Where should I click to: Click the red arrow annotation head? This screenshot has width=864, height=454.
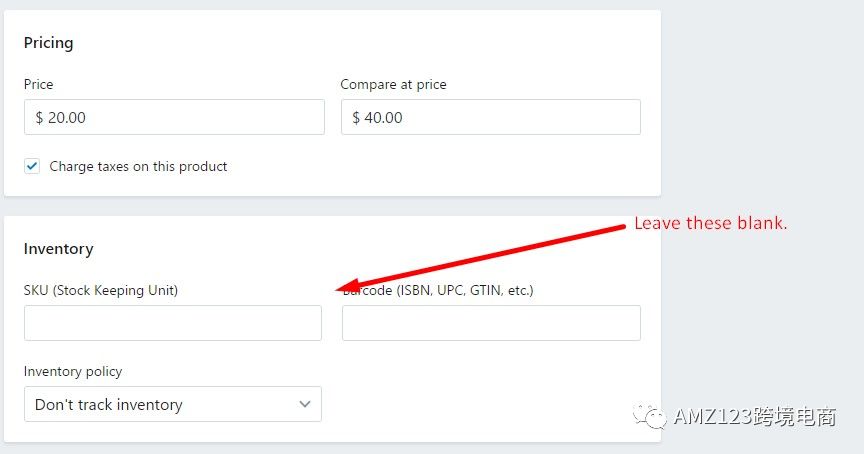pyautogui.click(x=350, y=285)
